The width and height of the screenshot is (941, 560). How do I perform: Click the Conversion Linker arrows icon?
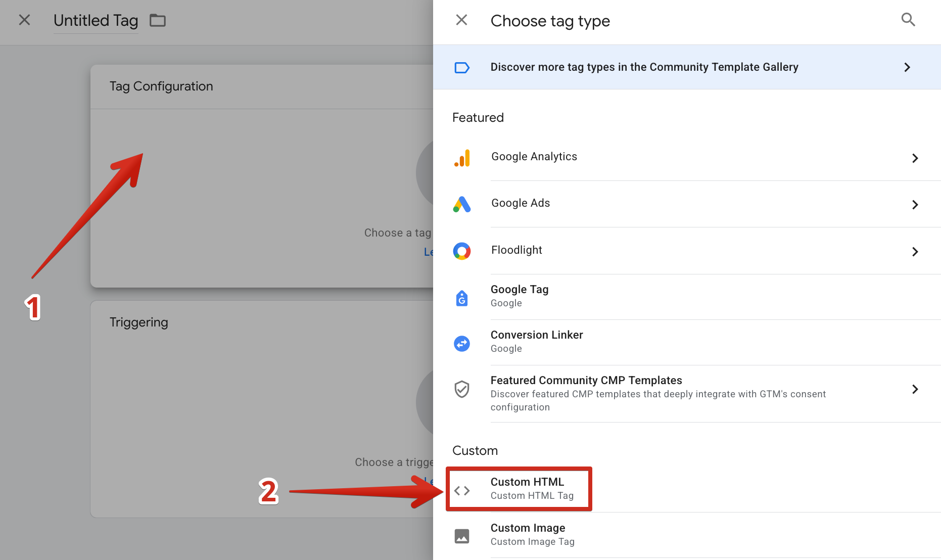(462, 344)
